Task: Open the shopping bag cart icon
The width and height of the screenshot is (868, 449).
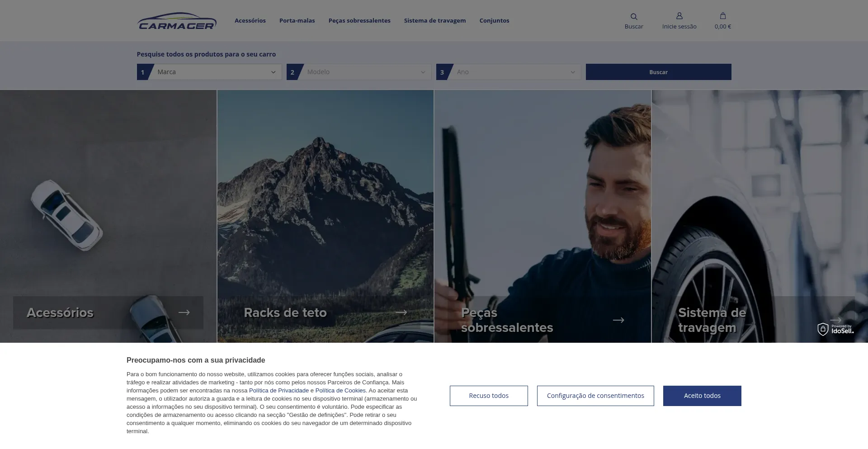Action: pos(722,16)
